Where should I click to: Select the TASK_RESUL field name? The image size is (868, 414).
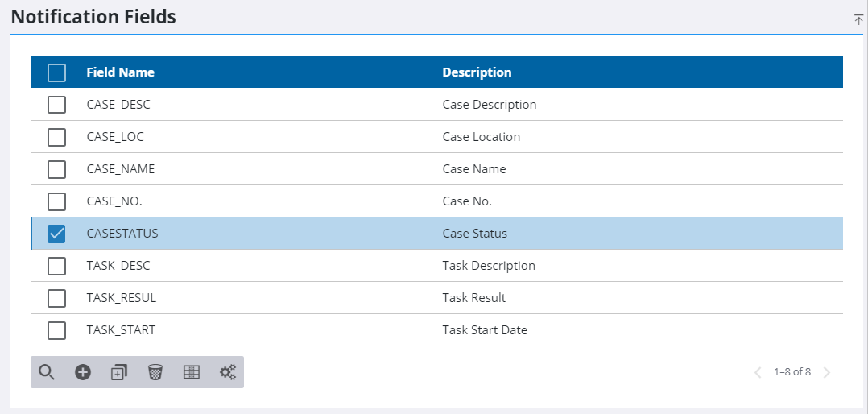[121, 298]
